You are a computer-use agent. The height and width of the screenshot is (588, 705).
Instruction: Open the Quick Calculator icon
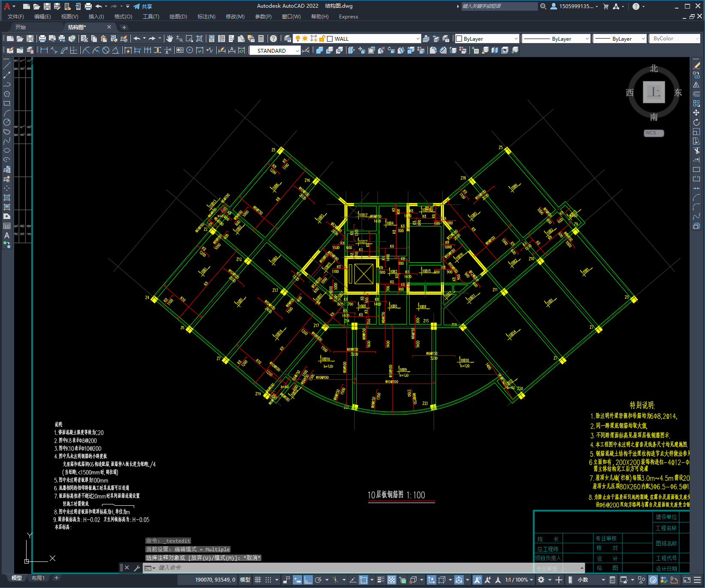click(261, 39)
